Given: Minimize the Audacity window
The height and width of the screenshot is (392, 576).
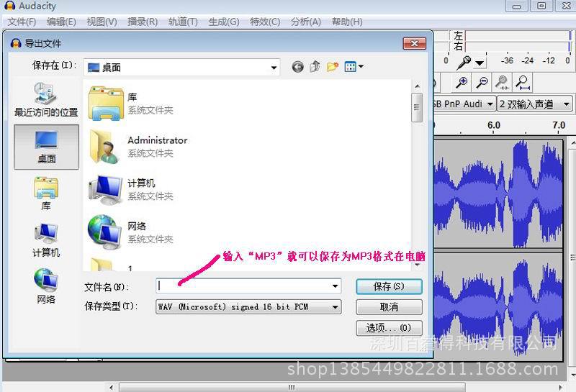Looking at the screenshot, I should pos(516,6).
